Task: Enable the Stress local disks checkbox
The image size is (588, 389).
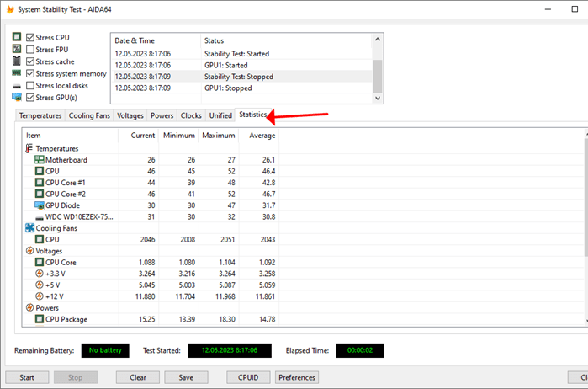Action: coord(30,85)
